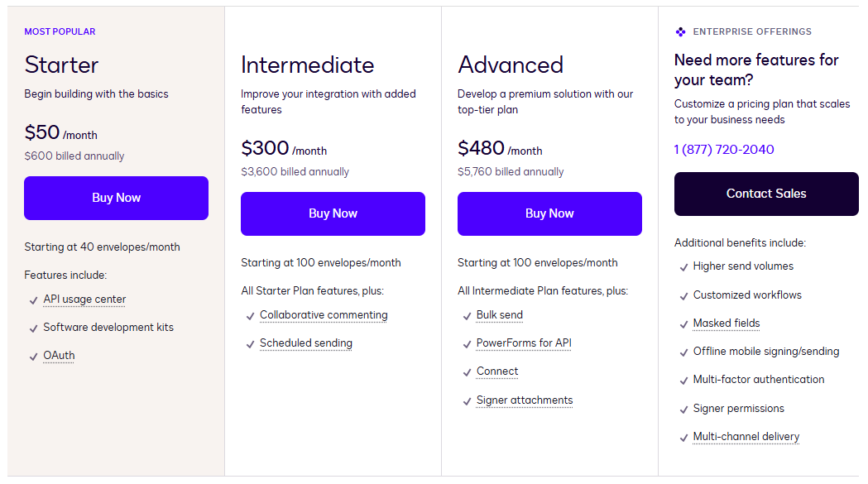
Task: Click the Enterprise Offerings diamond icon
Action: [680, 31]
